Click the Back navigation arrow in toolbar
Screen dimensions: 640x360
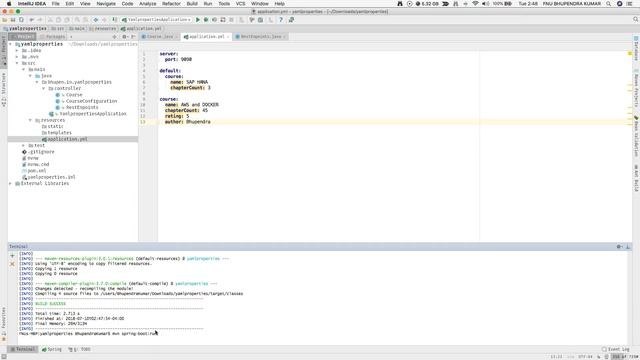point(96,20)
